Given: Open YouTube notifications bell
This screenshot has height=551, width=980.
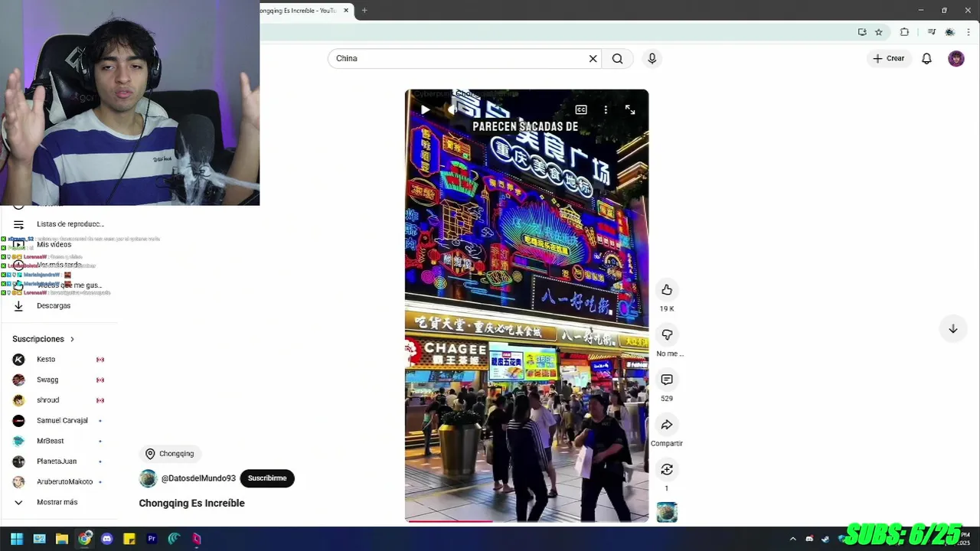Looking at the screenshot, I should (926, 58).
